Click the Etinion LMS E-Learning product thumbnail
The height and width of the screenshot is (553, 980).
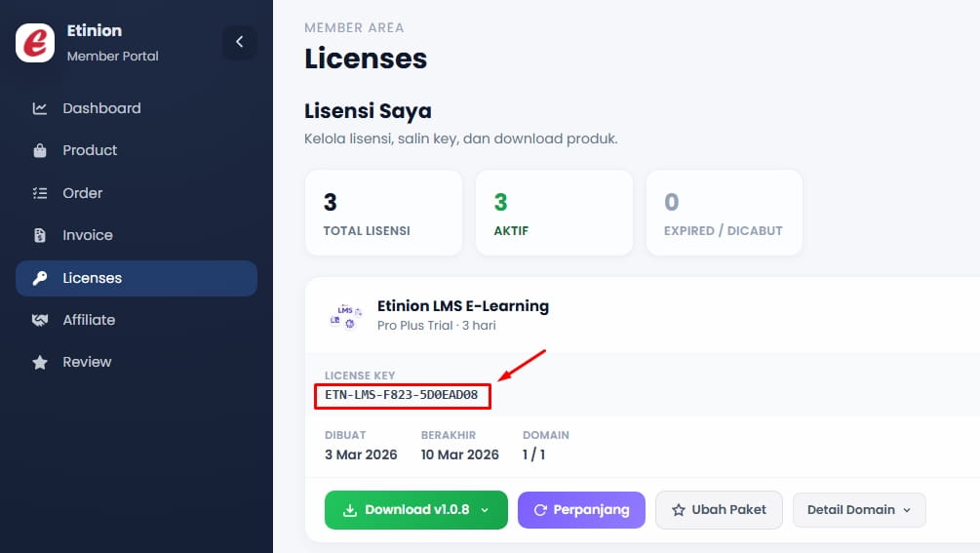coord(342,315)
